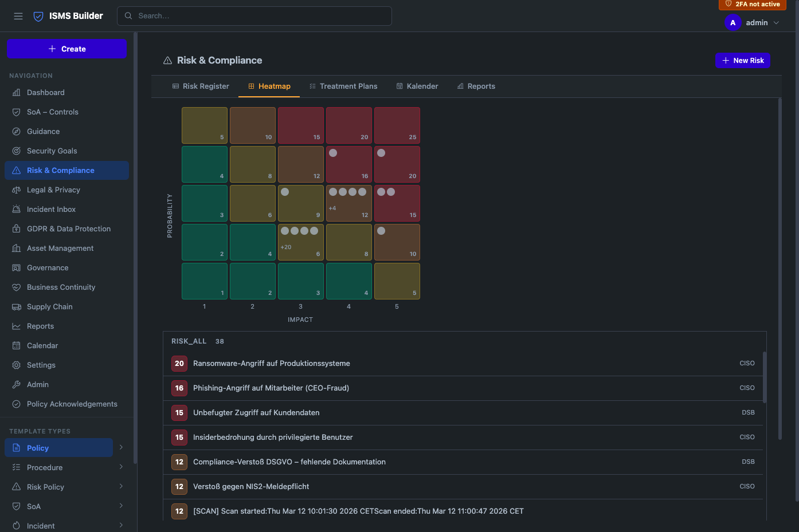799x532 pixels.
Task: Open risk Insiderbedrohung durch privilegierte Benutzer
Action: 463,438
